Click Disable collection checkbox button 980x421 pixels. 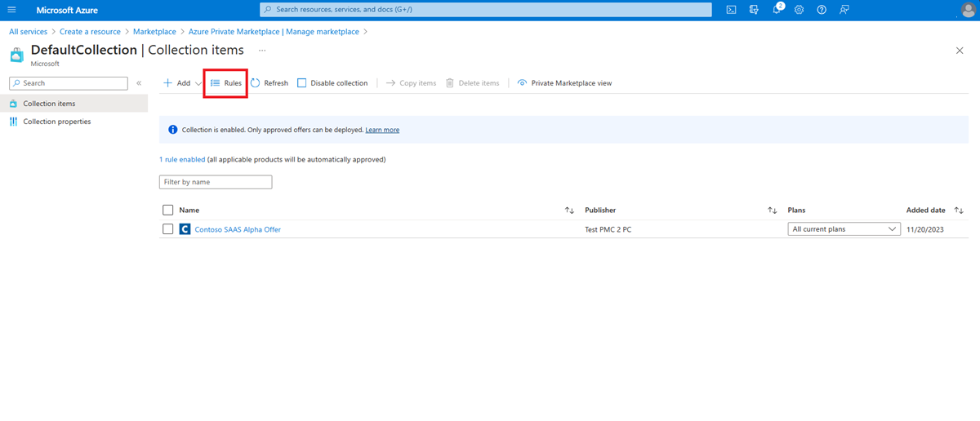pyautogui.click(x=332, y=83)
